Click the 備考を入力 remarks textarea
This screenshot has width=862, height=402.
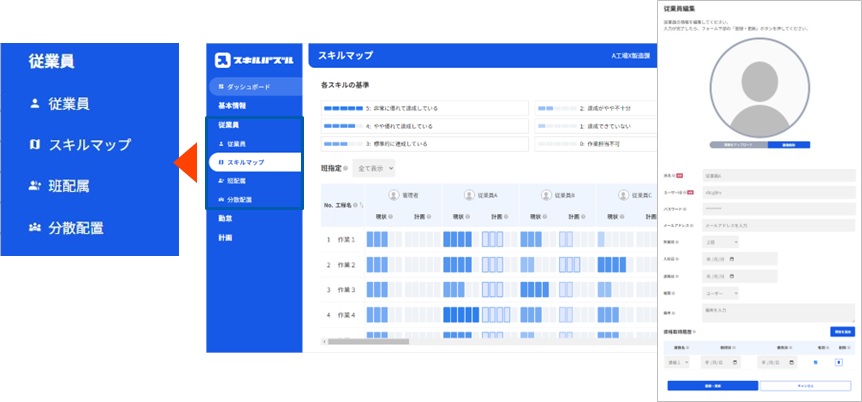778,313
